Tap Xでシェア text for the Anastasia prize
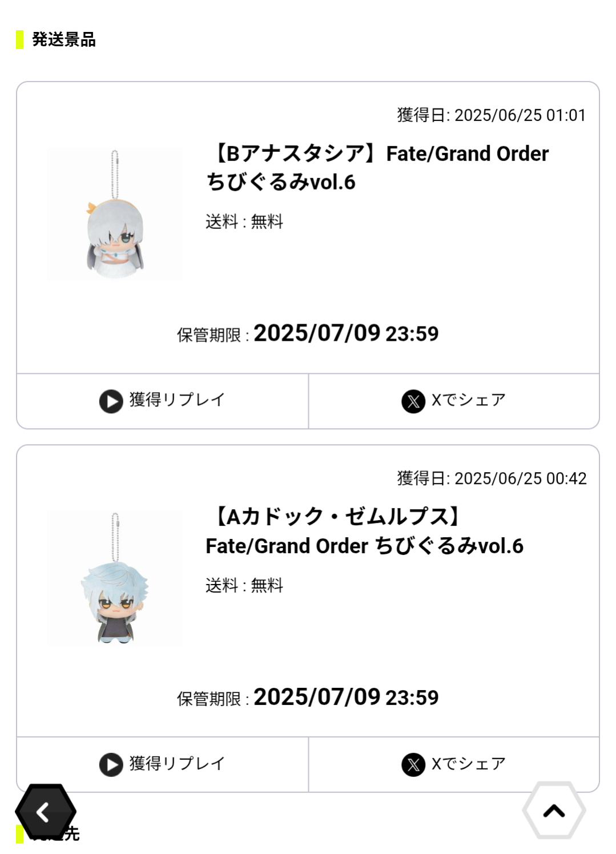The image size is (616, 854). tap(468, 400)
